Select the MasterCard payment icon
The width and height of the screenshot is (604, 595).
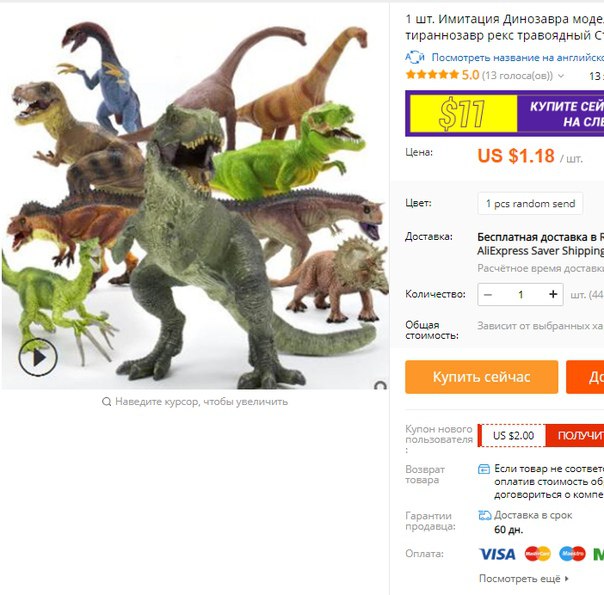click(x=538, y=554)
